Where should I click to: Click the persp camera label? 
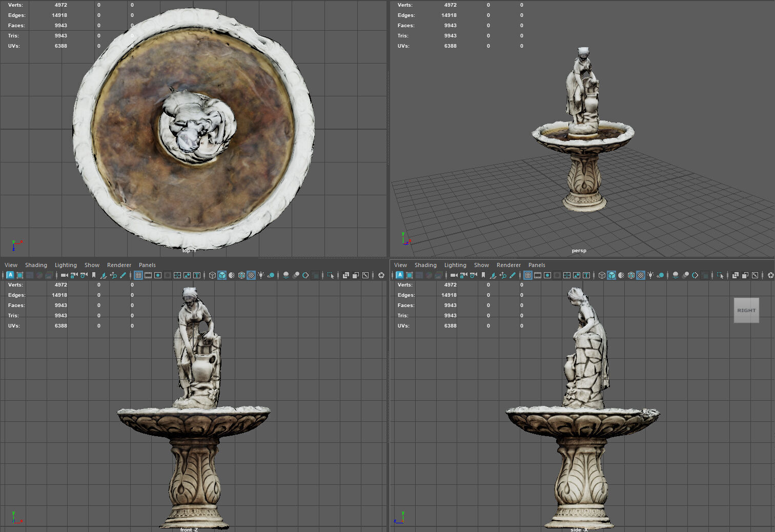(x=579, y=251)
